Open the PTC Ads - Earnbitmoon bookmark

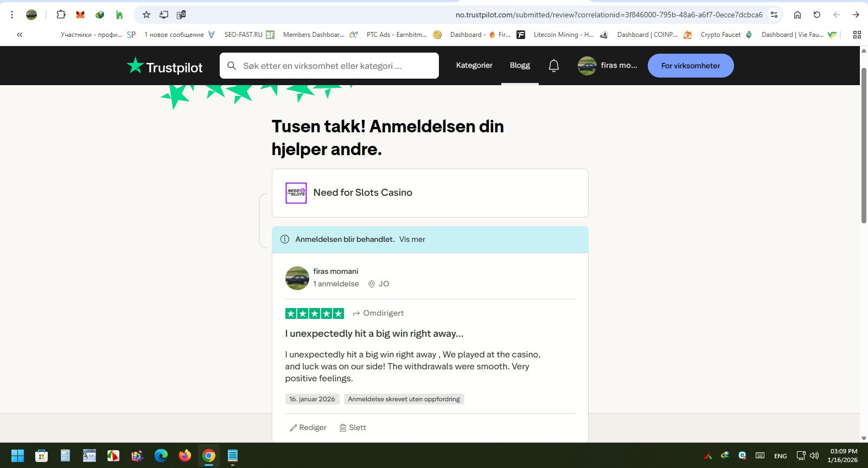(x=404, y=35)
